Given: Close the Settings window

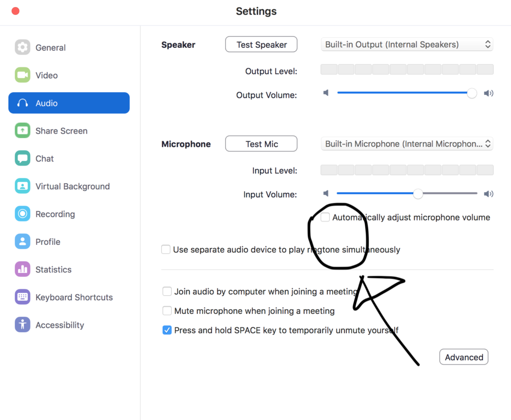Looking at the screenshot, I should click(x=15, y=11).
